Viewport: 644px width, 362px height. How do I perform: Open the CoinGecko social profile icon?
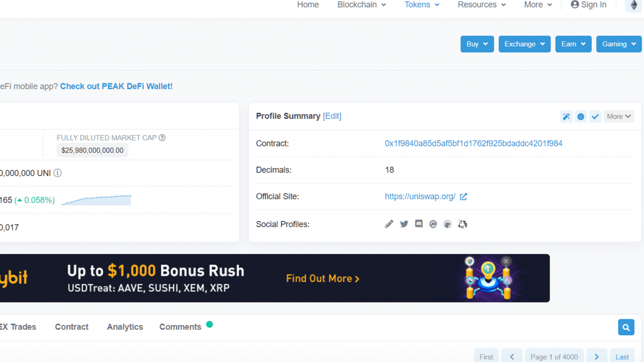pyautogui.click(x=448, y=224)
